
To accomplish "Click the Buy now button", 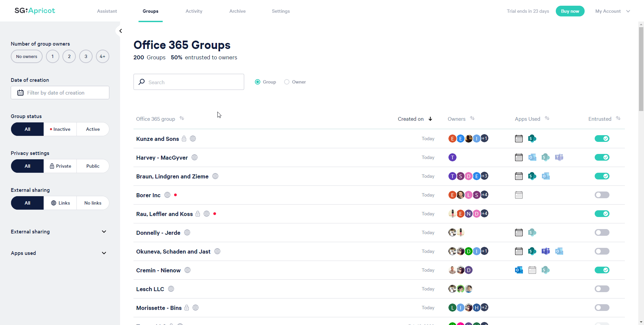I will [x=570, y=11].
